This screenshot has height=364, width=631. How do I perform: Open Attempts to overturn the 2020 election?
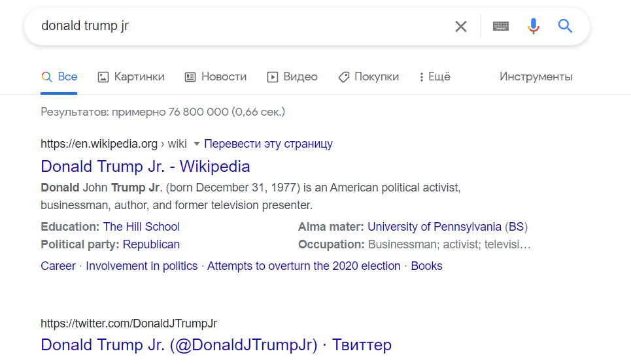(x=303, y=266)
